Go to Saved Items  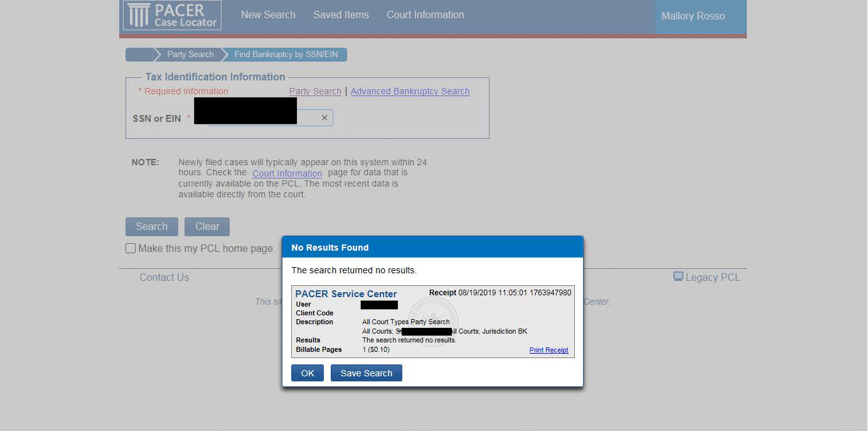pos(341,15)
